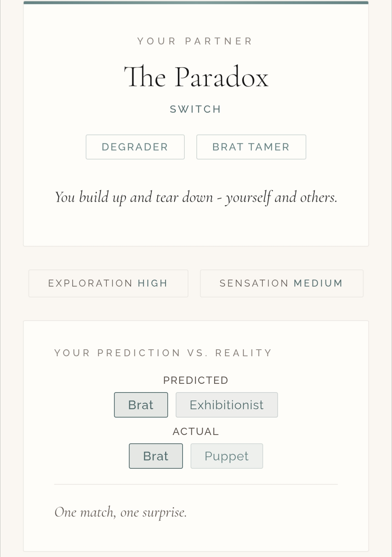
Task: Click the word MEDIUM in the Sensation chip
Action: pyautogui.click(x=318, y=283)
